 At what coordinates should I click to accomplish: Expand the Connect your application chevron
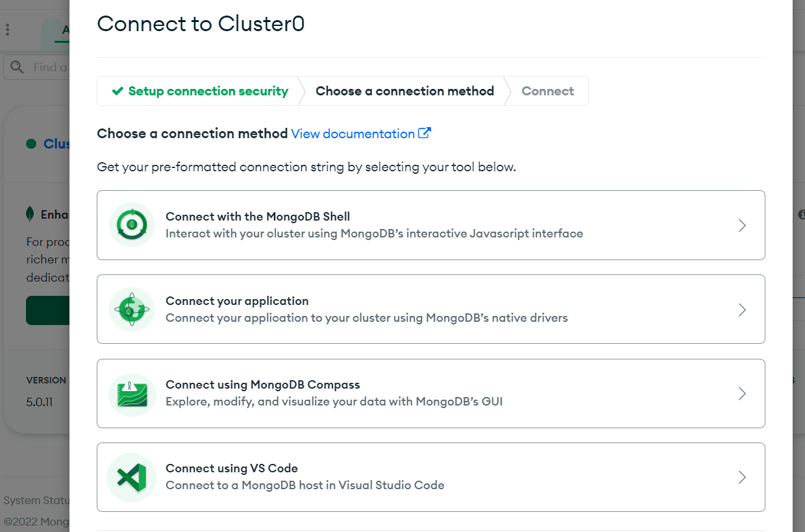coord(742,309)
